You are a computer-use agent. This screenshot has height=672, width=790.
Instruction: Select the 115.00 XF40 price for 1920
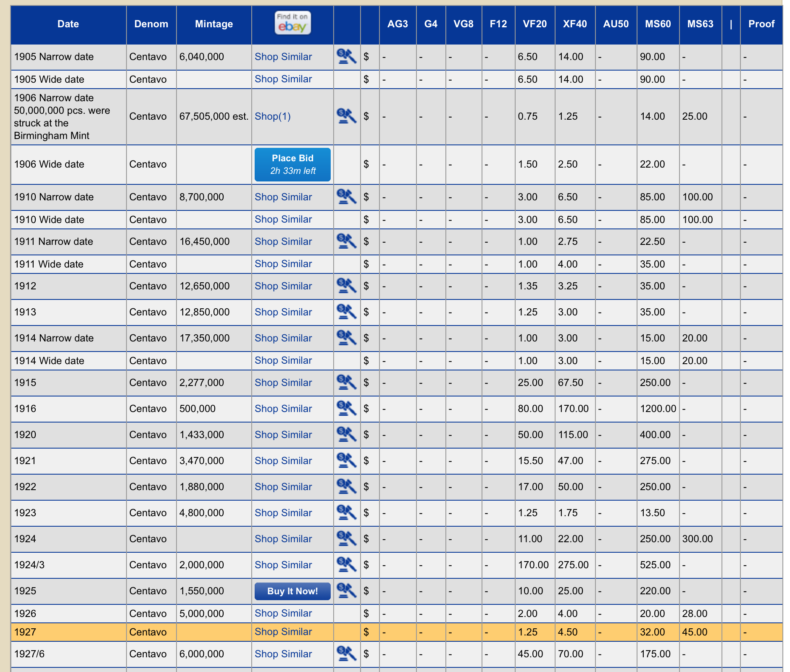click(573, 435)
